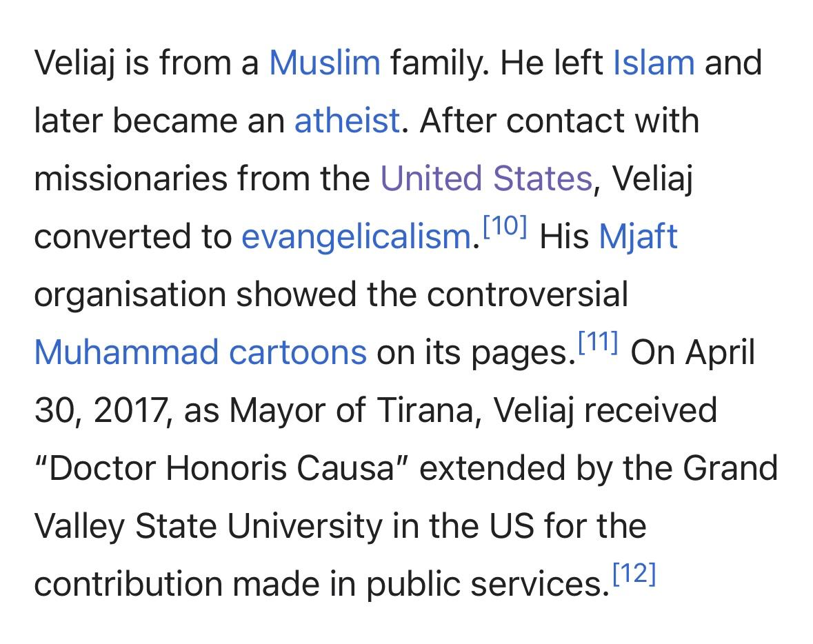
Task: Click the first word Veliaj in paragraph
Action: click(x=74, y=63)
